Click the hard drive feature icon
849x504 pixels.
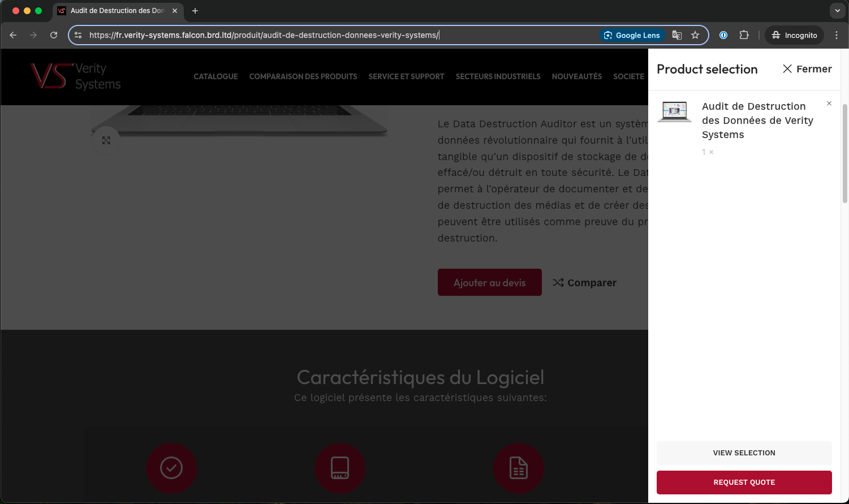coord(340,468)
